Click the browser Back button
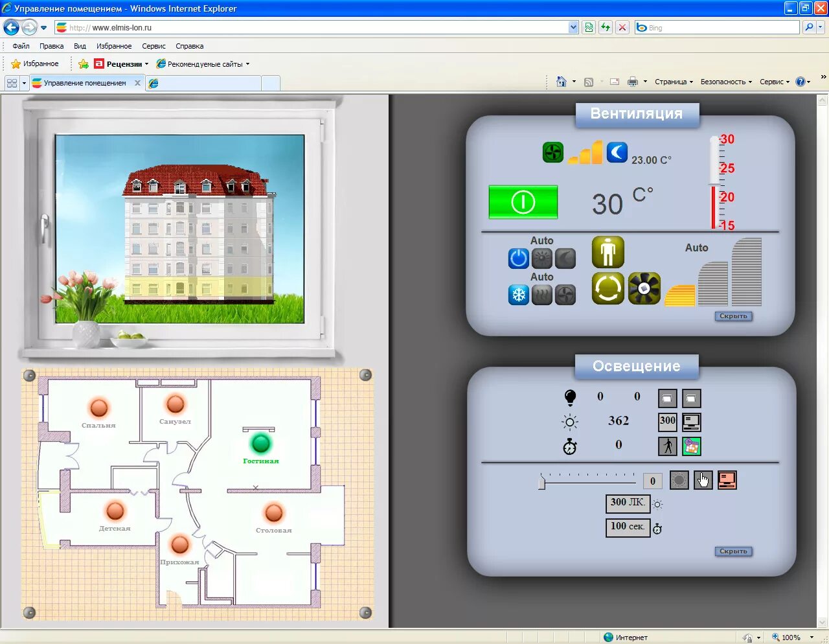This screenshot has height=644, width=829. pyautogui.click(x=11, y=27)
